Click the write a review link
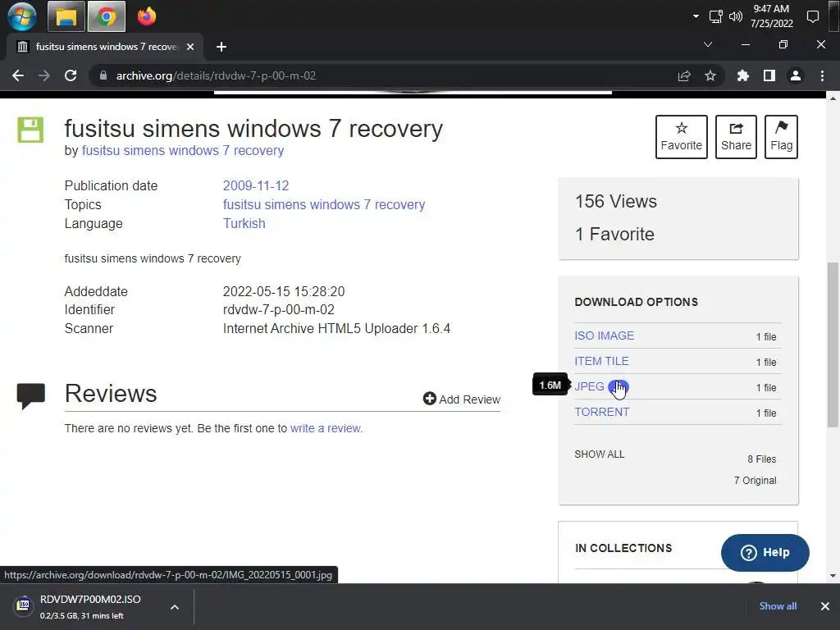Screen dimensions: 840x630 [325, 428]
